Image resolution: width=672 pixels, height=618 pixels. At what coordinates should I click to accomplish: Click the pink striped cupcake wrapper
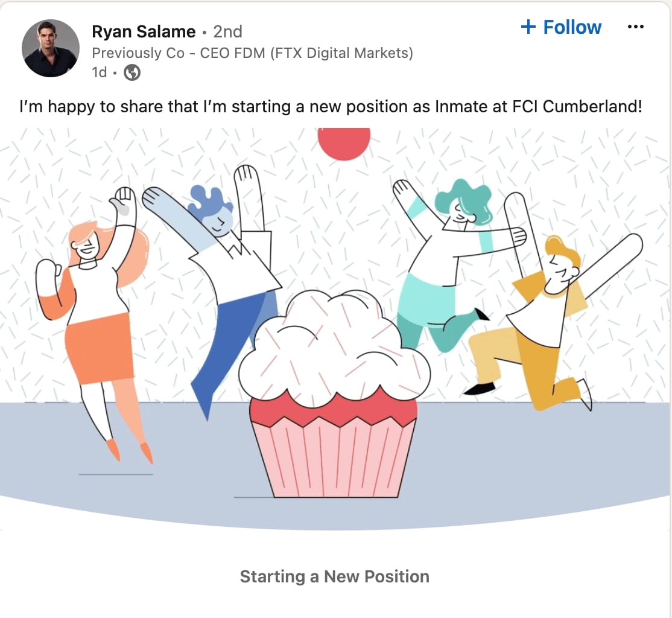[334, 457]
